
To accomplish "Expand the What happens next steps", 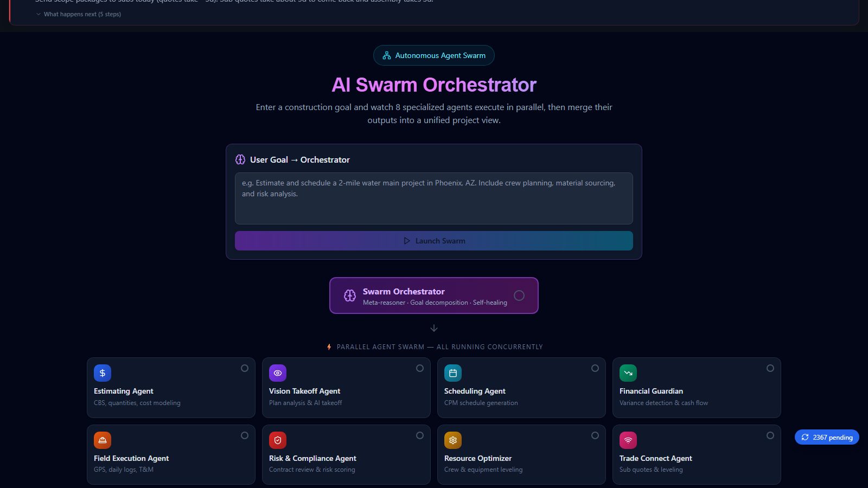I will point(79,14).
